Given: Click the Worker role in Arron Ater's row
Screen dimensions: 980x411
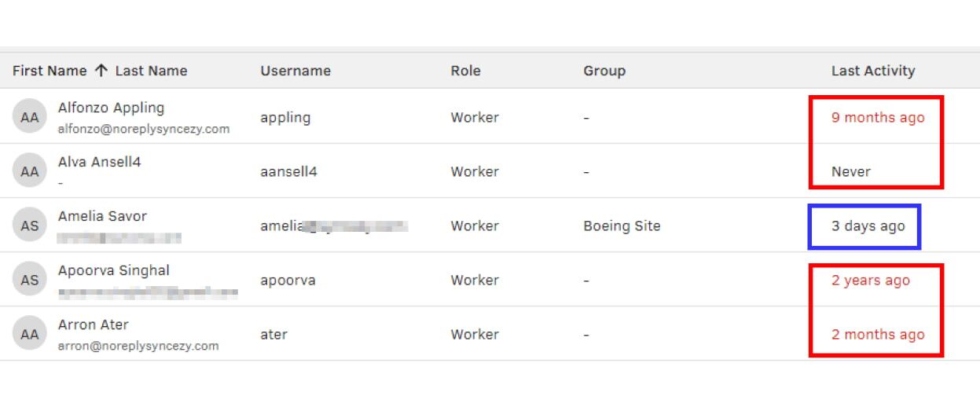Looking at the screenshot, I should 475,334.
